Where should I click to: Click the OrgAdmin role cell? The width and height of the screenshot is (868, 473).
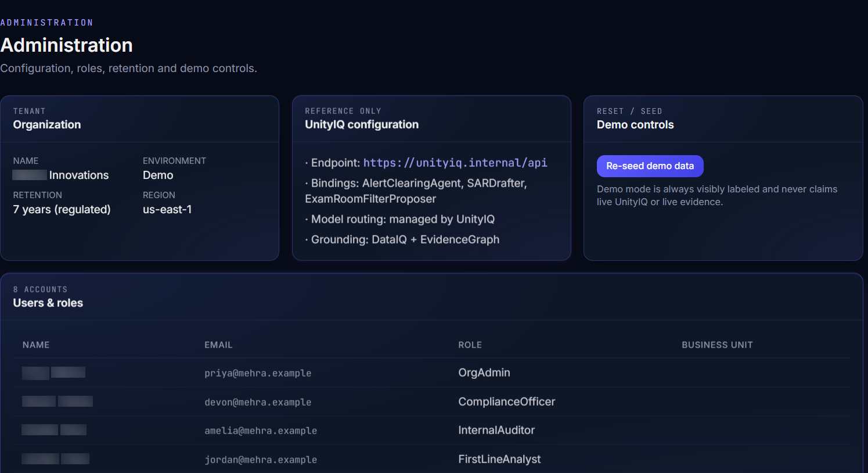coord(484,372)
